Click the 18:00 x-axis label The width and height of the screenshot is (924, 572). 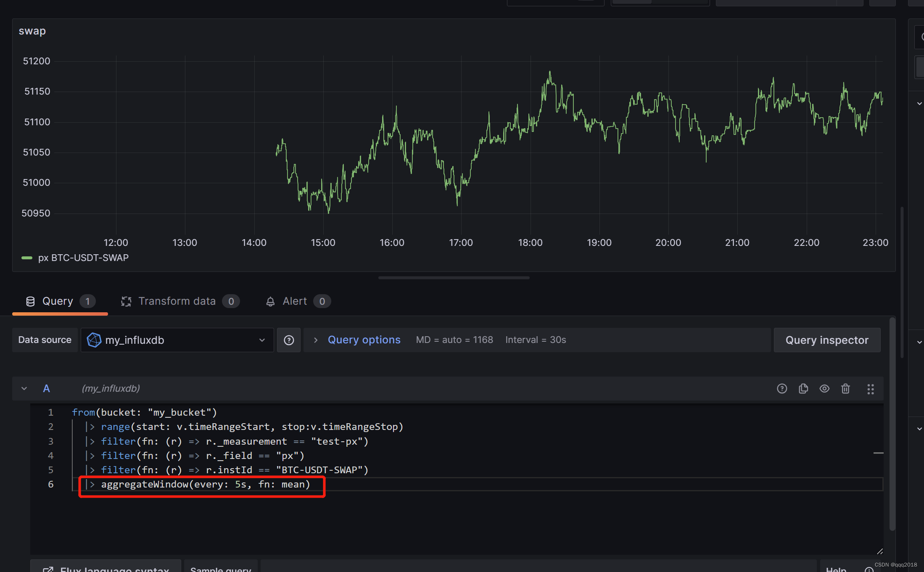pyautogui.click(x=530, y=243)
